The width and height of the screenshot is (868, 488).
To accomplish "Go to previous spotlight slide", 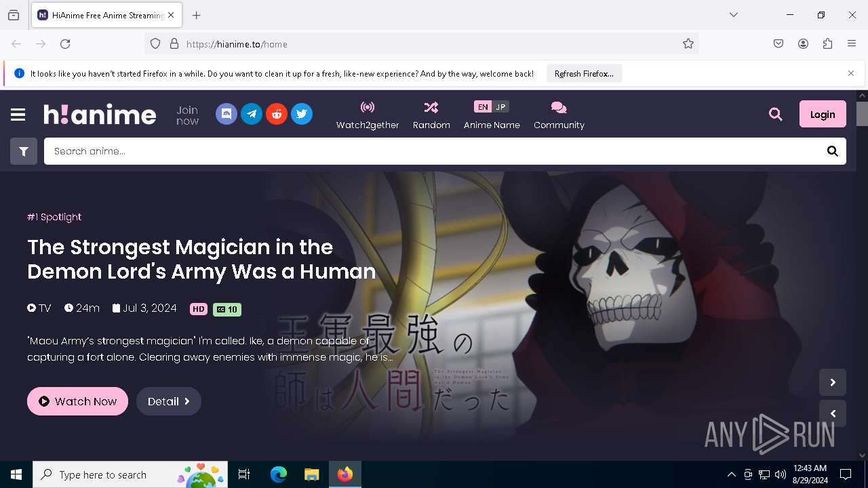I will 833,413.
